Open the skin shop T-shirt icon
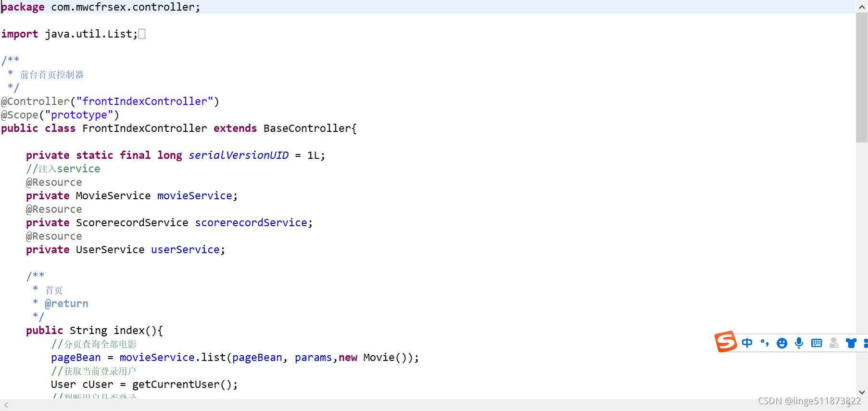Viewport: 868px width, 411px height. tap(851, 343)
